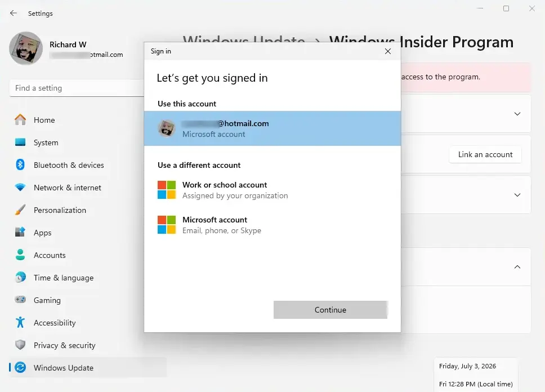545x392 pixels.
Task: Click the Accessibility figure icon
Action: click(x=20, y=322)
